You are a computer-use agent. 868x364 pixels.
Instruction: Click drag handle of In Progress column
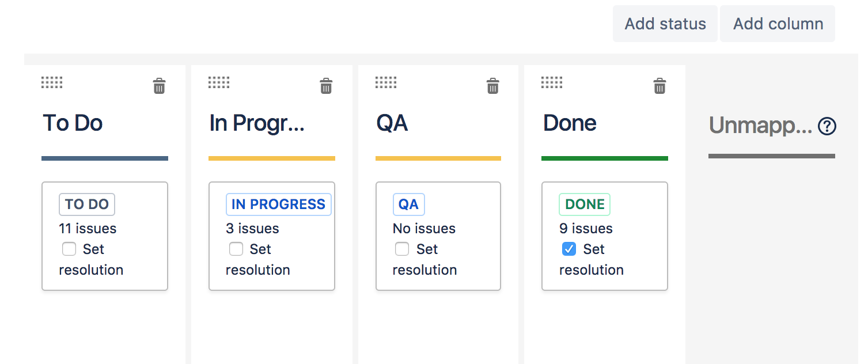point(219,82)
